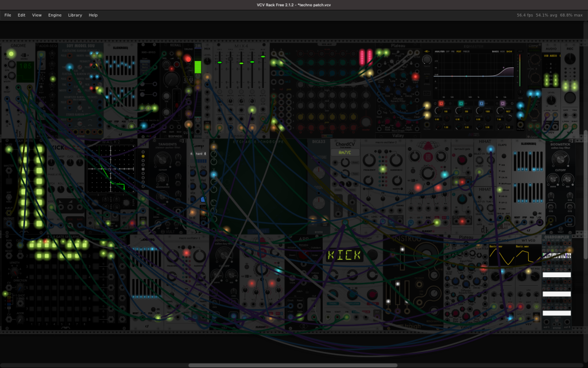This screenshot has height=368, width=588.
Task: Click the LEVEL knob on the MIX module
Action: pyautogui.click(x=207, y=60)
